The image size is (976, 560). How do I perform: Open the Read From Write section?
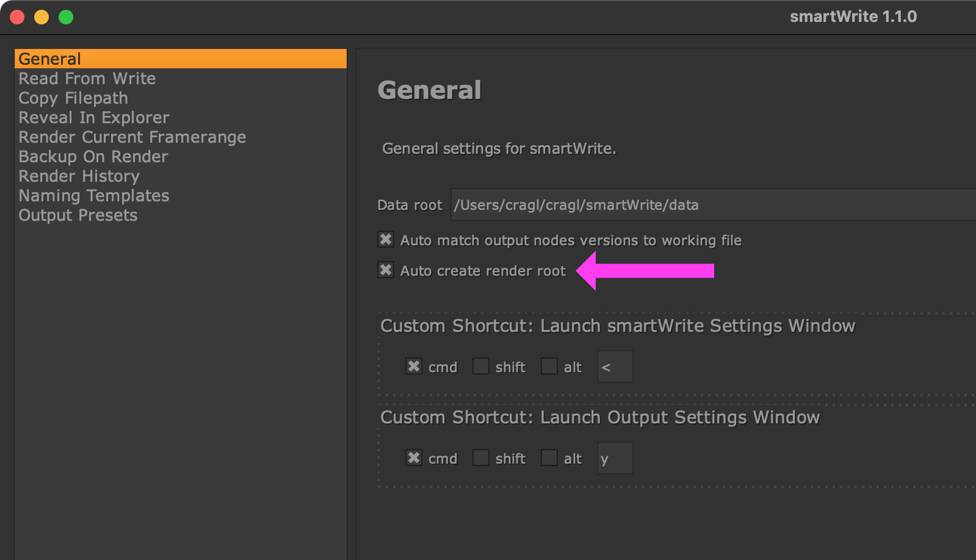87,79
